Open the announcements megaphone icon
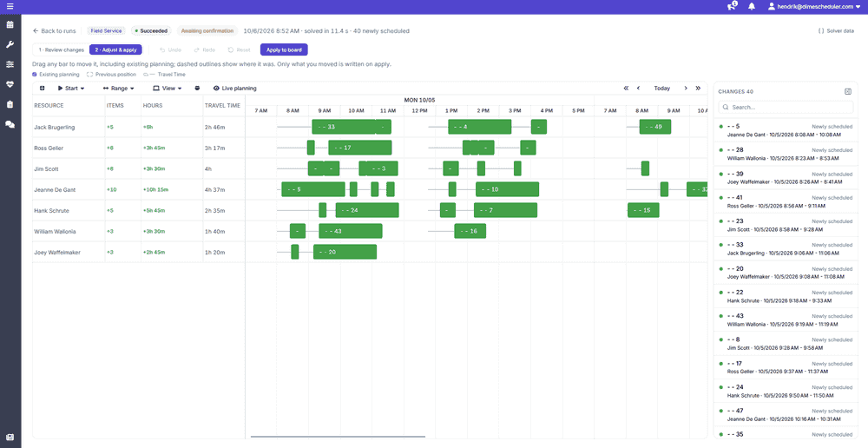Screen dimensions: 868x448 (732, 6)
